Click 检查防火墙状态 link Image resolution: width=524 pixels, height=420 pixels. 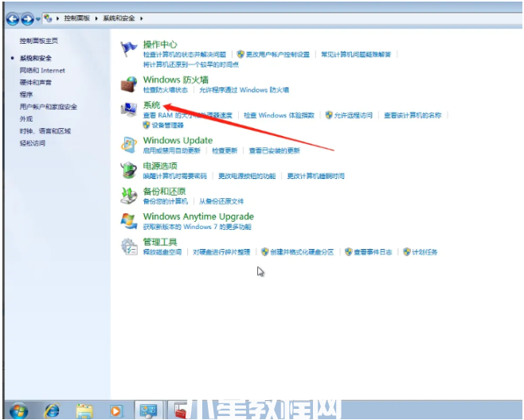pyautogui.click(x=166, y=90)
